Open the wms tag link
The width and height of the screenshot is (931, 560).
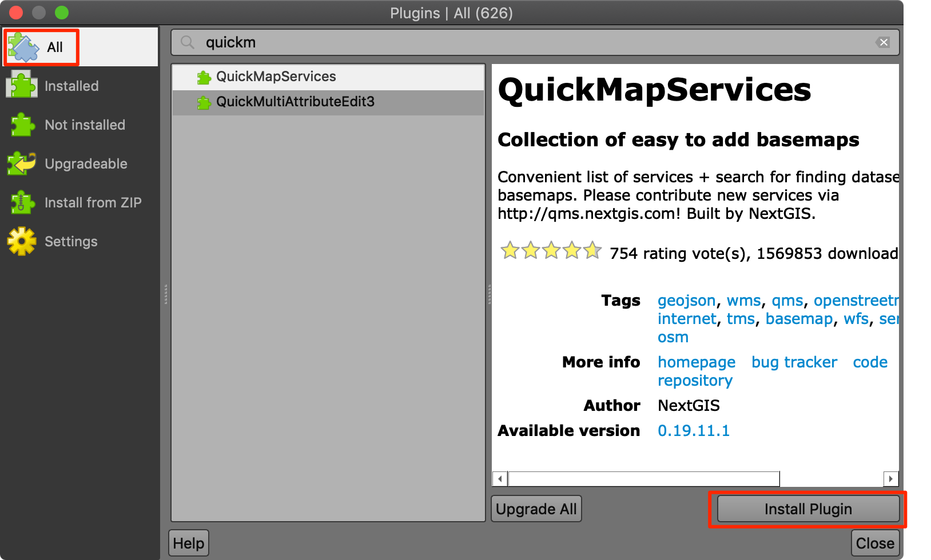point(743,301)
